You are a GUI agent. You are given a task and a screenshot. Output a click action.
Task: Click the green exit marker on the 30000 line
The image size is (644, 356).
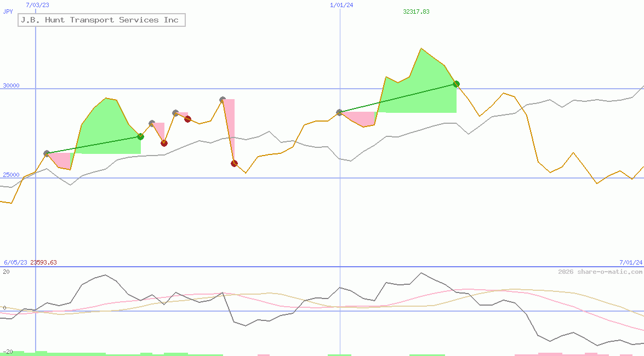click(457, 84)
